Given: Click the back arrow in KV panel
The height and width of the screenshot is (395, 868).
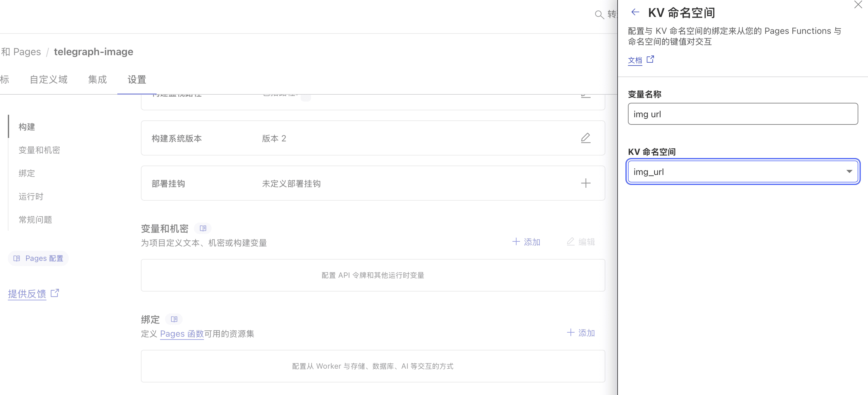Looking at the screenshot, I should (635, 13).
